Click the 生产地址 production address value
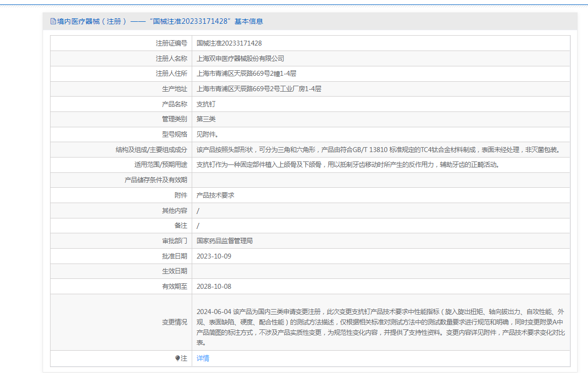The height and width of the screenshot is (373, 588). point(259,89)
